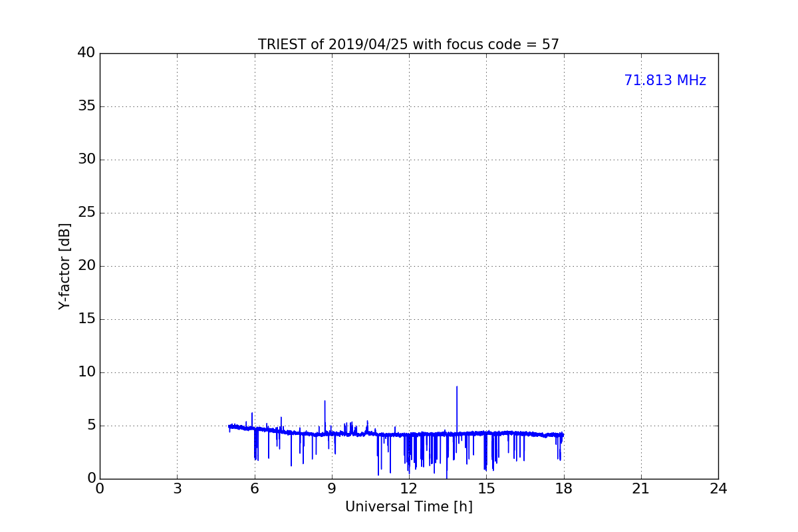Click the y-axis tick label '10'

(x=86, y=372)
